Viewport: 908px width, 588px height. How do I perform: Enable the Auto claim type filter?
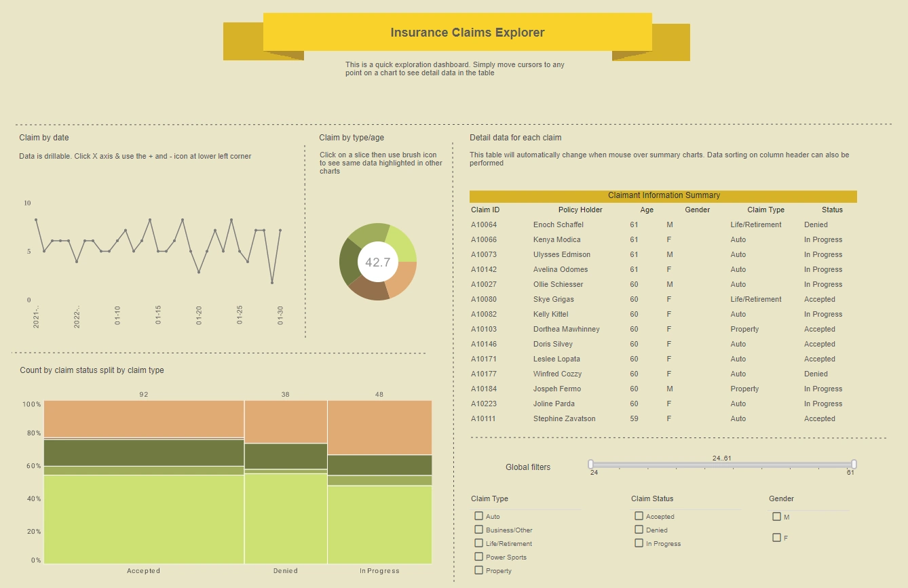tap(478, 516)
